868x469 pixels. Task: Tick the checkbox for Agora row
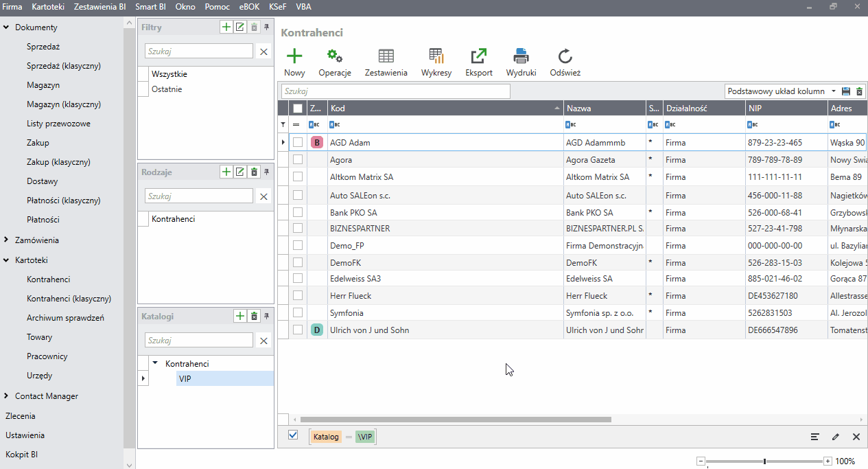298,160
